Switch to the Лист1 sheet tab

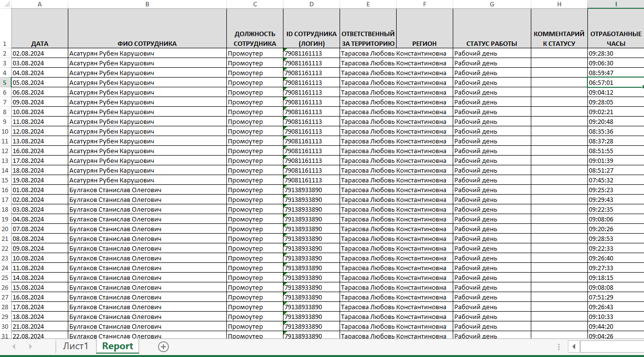pos(76,346)
